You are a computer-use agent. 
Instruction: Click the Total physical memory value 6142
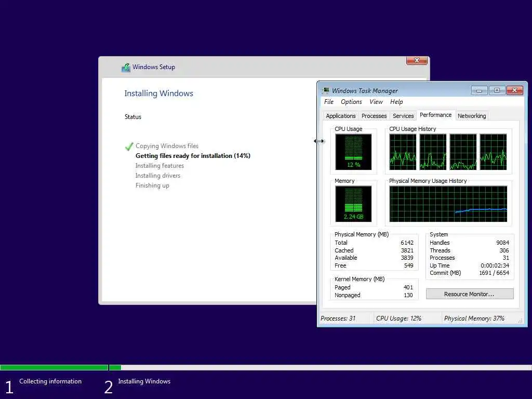pos(407,243)
